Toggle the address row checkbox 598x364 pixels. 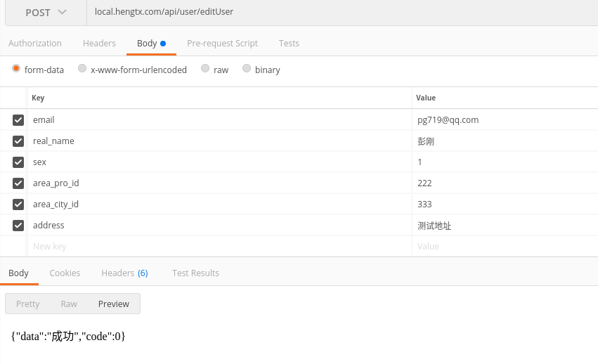coord(18,225)
